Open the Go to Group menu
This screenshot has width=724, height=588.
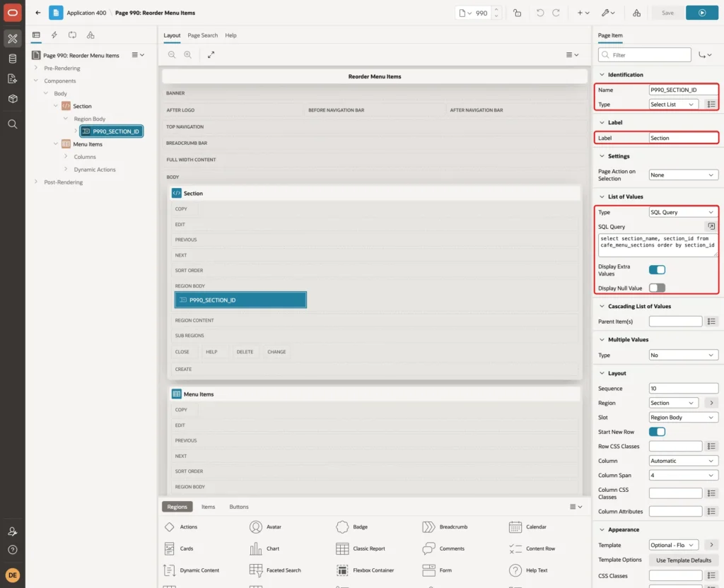[705, 54]
